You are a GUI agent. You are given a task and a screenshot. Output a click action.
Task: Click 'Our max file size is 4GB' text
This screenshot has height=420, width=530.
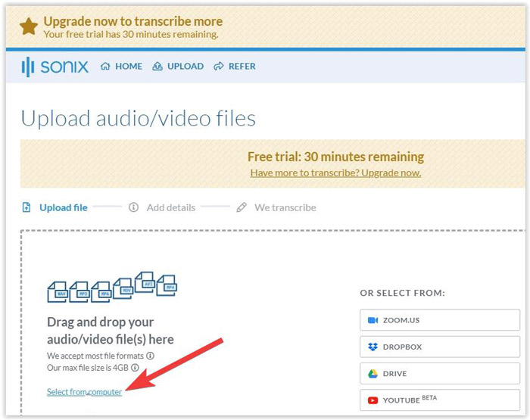(88, 368)
